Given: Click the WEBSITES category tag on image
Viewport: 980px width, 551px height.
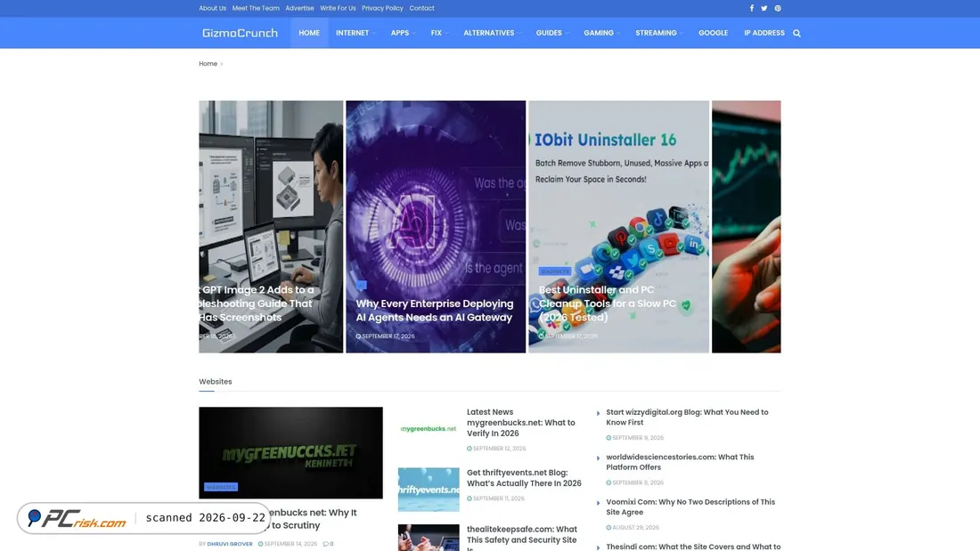Looking at the screenshot, I should tap(221, 487).
